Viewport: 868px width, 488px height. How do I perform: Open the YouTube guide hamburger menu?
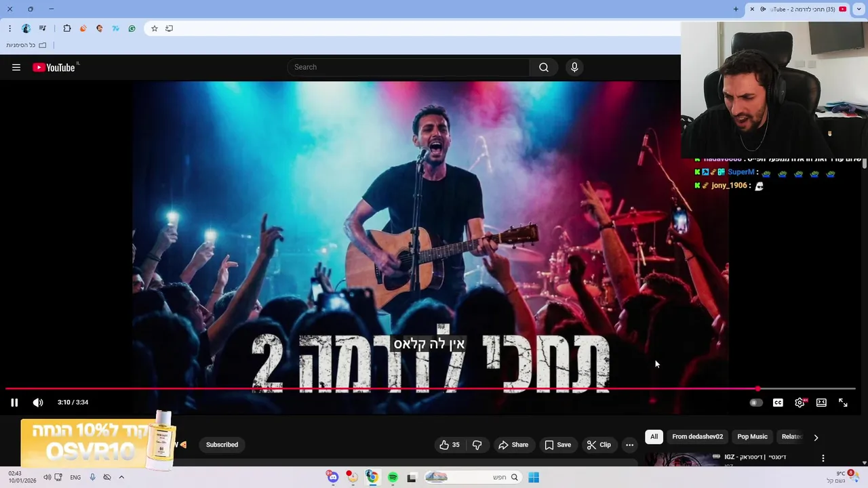16,67
